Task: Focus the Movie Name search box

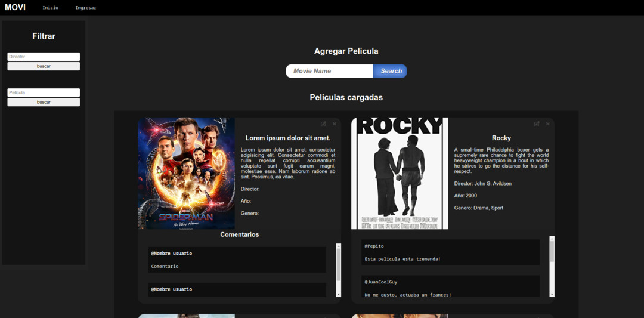Action: click(329, 71)
